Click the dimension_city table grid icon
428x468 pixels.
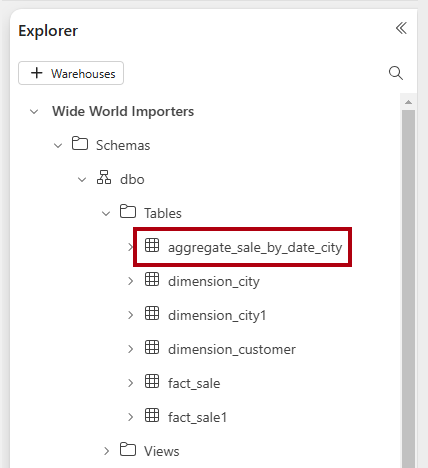click(x=152, y=279)
